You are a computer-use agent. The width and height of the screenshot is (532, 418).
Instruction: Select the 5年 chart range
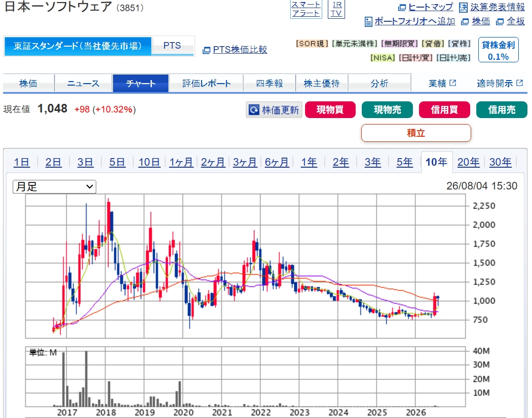click(x=404, y=162)
